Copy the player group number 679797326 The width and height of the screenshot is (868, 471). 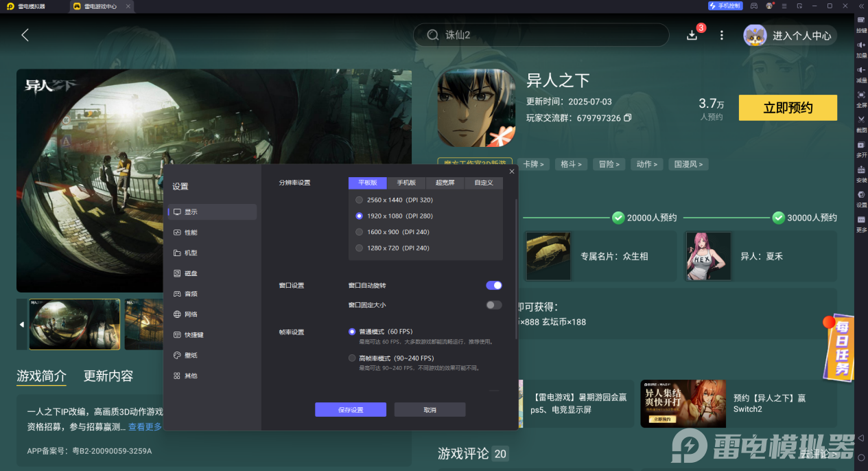pos(627,118)
